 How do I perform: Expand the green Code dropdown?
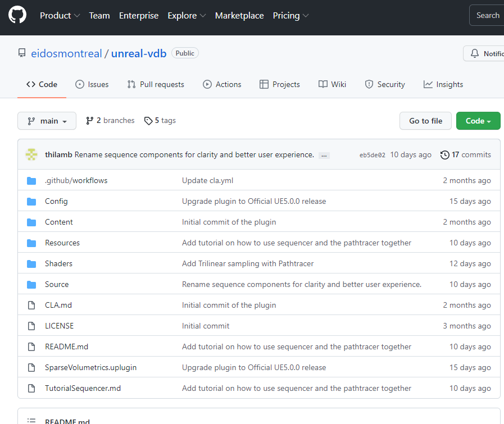coord(478,121)
